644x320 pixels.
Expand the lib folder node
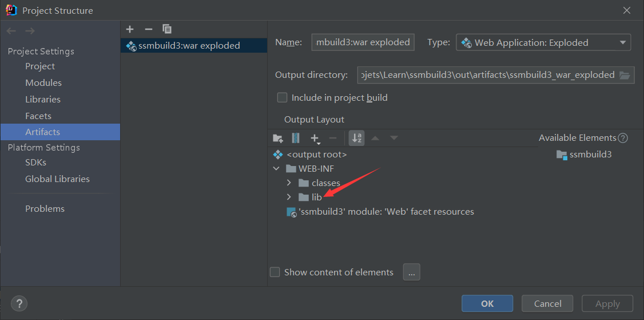(289, 197)
